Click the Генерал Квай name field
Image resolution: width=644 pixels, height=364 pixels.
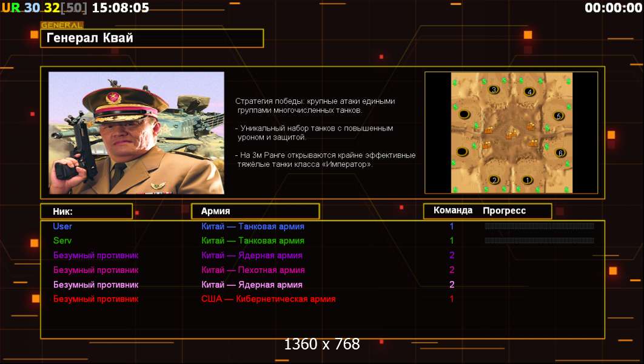pos(152,38)
